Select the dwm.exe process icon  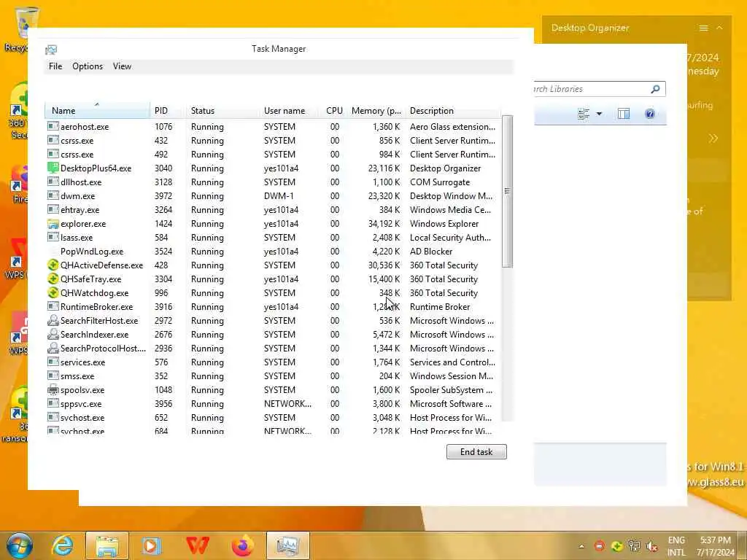[x=53, y=195]
